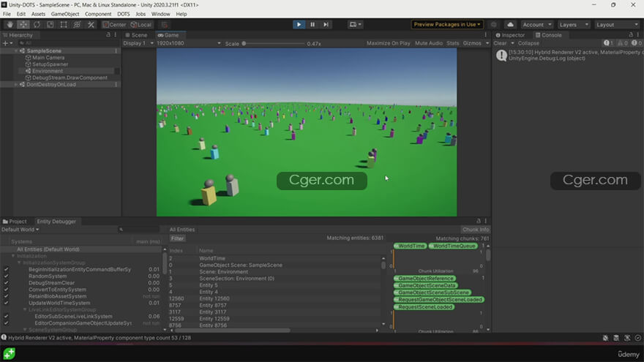644x362 pixels.
Task: Open the Default World dropdown
Action: point(20,230)
